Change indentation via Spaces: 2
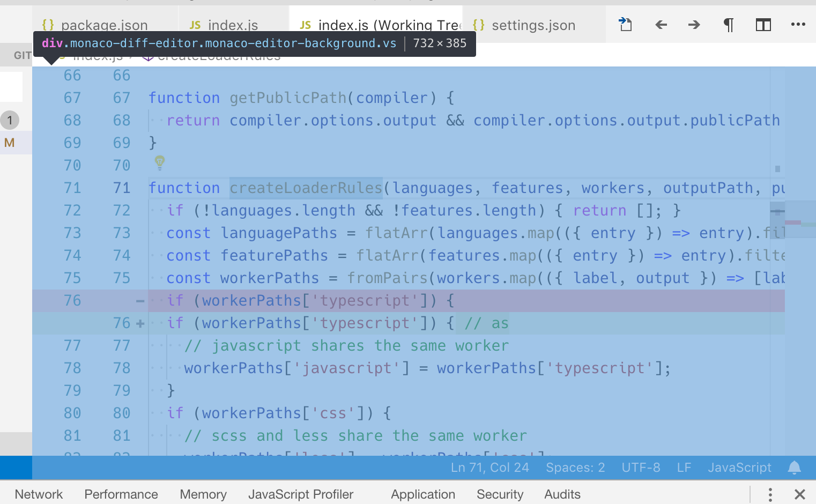Image resolution: width=816 pixels, height=504 pixels. [x=575, y=468]
